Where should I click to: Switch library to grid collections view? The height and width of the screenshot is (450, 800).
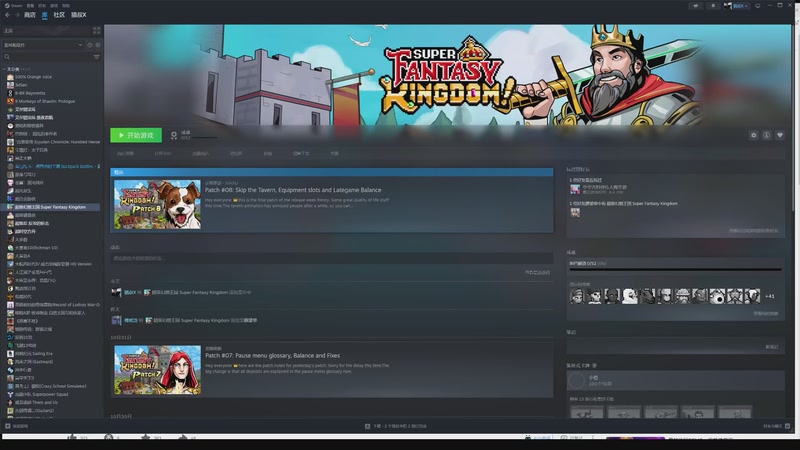(x=96, y=31)
